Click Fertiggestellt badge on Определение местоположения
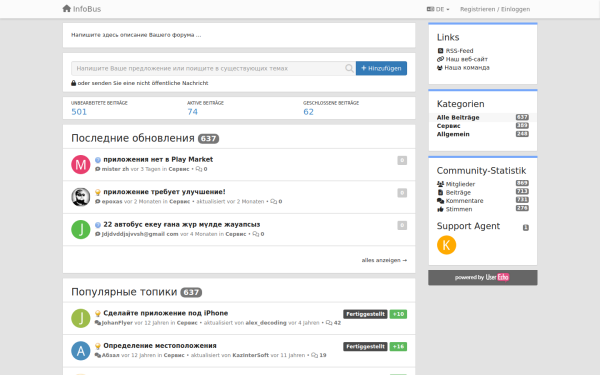This screenshot has width=600, height=375. click(x=365, y=347)
